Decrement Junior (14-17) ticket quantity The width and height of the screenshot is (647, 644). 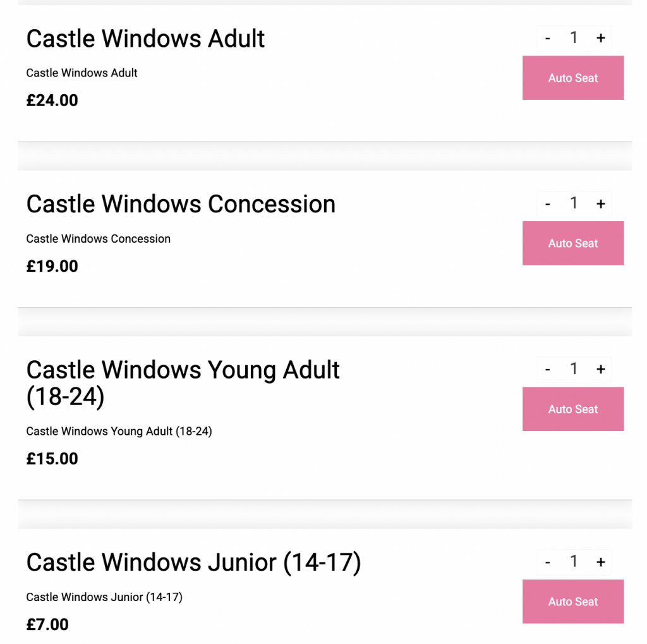(547, 562)
